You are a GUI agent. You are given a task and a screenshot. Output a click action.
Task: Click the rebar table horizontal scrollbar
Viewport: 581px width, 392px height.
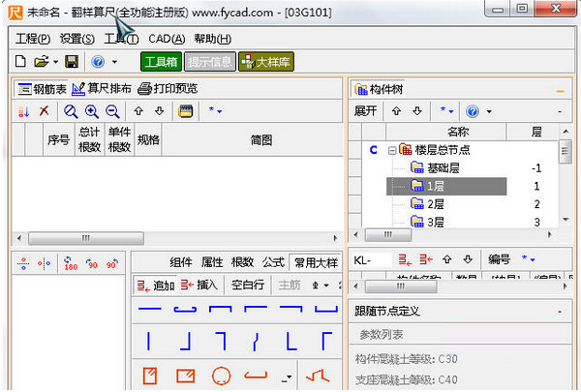(86, 238)
